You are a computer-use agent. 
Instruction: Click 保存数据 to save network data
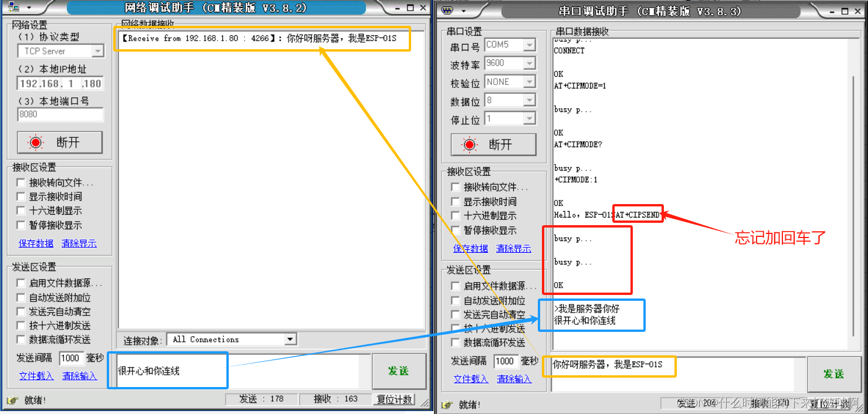(x=36, y=243)
